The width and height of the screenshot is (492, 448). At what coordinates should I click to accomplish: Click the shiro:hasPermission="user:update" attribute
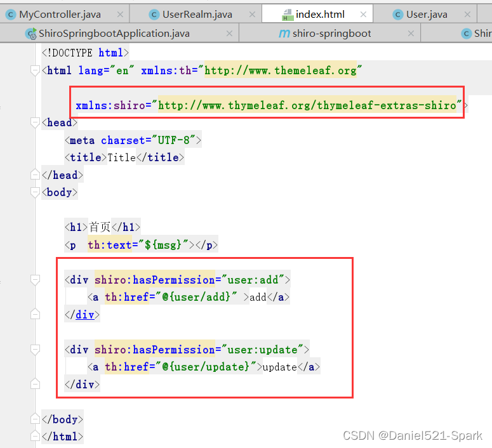pos(199,350)
